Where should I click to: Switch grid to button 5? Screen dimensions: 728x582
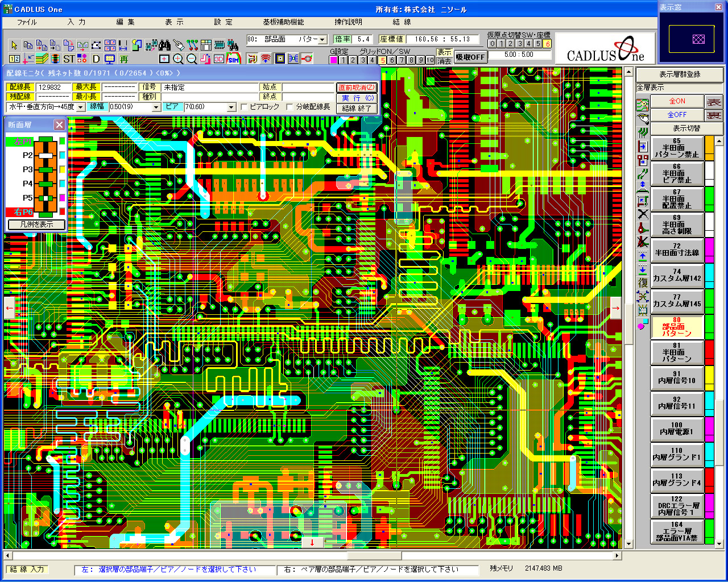tap(382, 60)
